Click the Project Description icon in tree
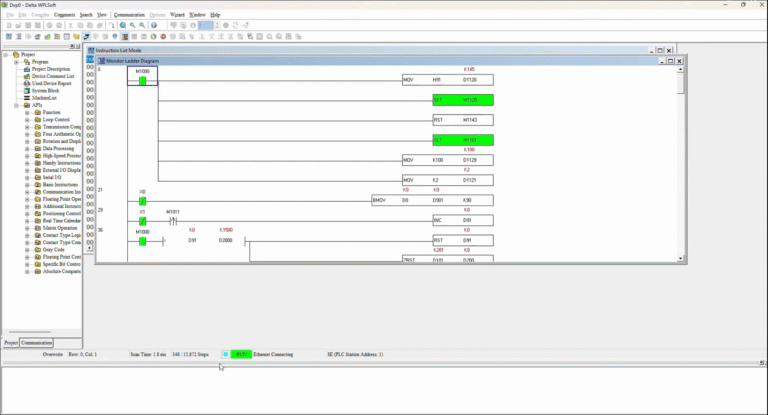This screenshot has height=415, width=768. coord(27,69)
